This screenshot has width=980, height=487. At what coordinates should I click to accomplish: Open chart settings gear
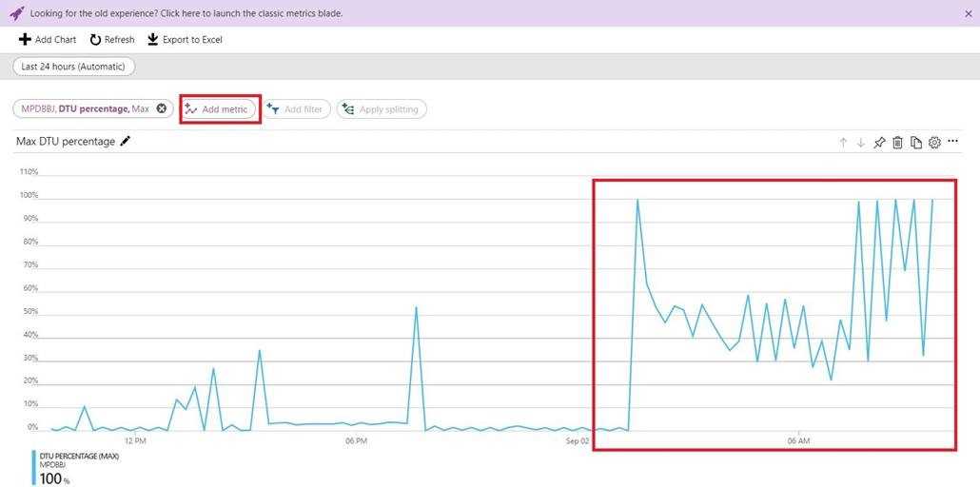(934, 143)
